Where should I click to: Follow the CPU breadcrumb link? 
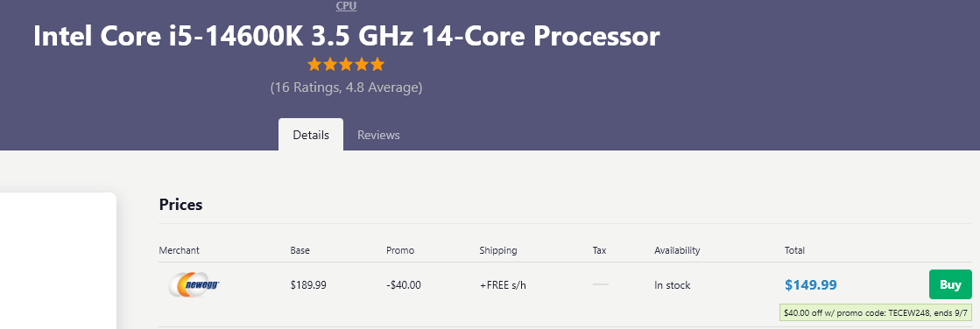346,6
